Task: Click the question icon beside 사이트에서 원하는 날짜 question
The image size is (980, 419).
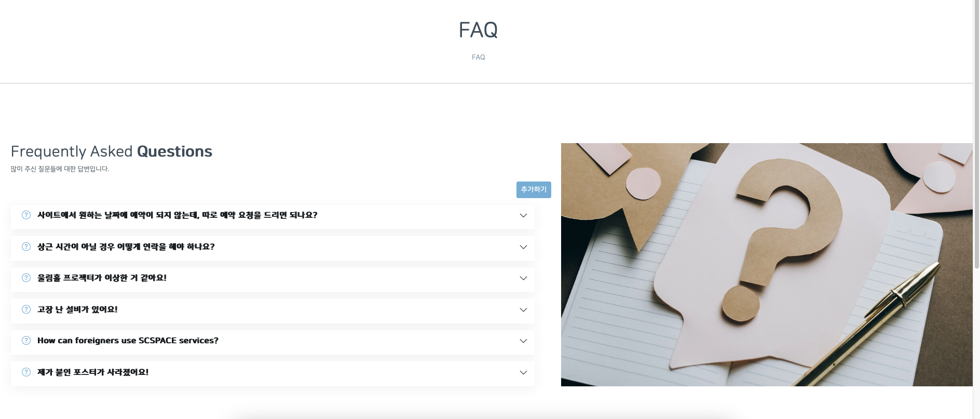Action: click(26, 215)
